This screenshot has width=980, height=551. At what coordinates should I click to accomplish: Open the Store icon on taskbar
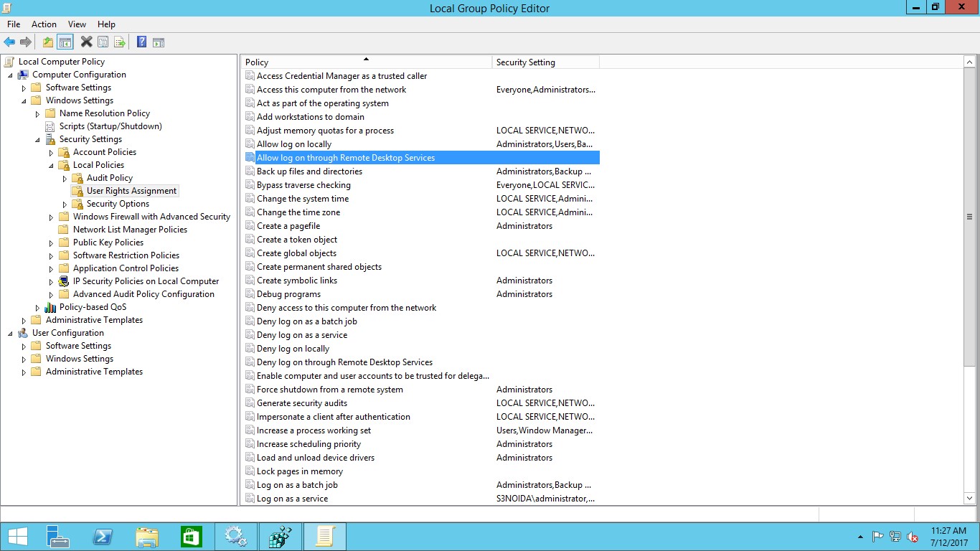192,537
